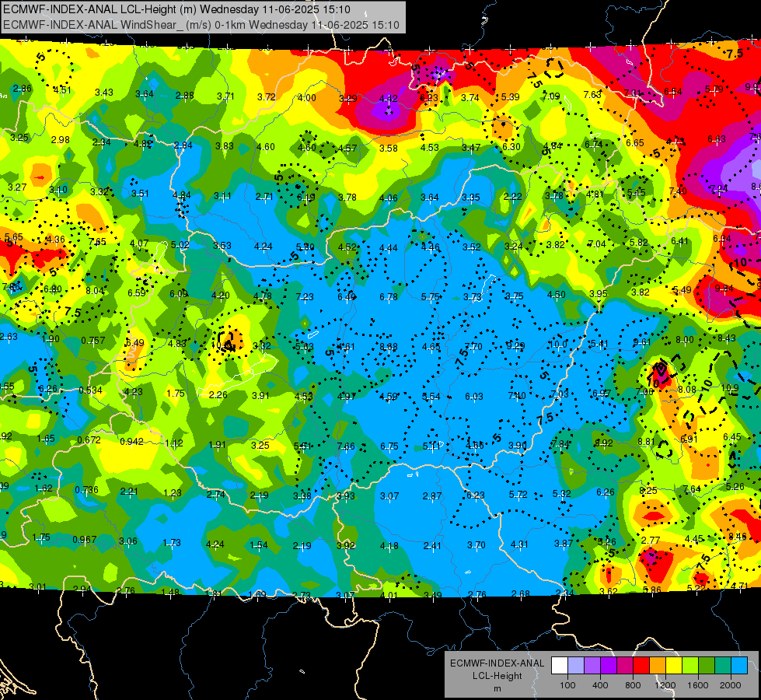Click the map value 2.22

tap(512, 196)
